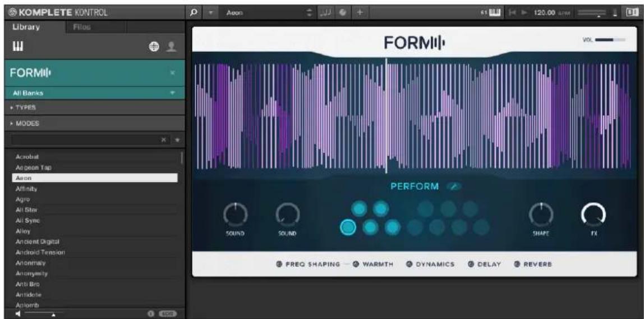Click the outlined active performance circle
Image resolution: width=644 pixels, height=319 pixels.
click(x=348, y=226)
